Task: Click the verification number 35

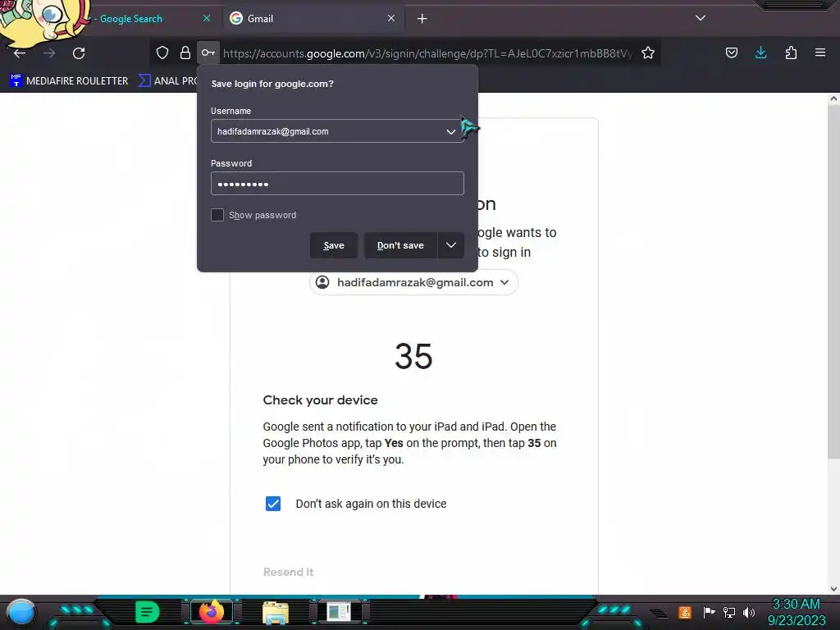Action: [413, 356]
